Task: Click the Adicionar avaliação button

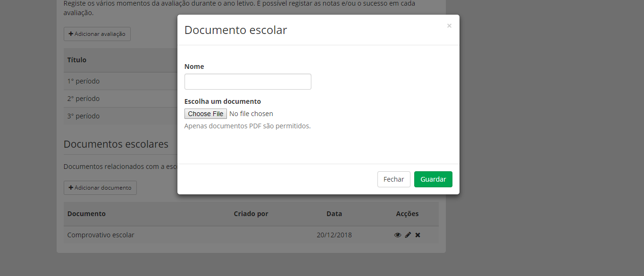Action: [97, 34]
